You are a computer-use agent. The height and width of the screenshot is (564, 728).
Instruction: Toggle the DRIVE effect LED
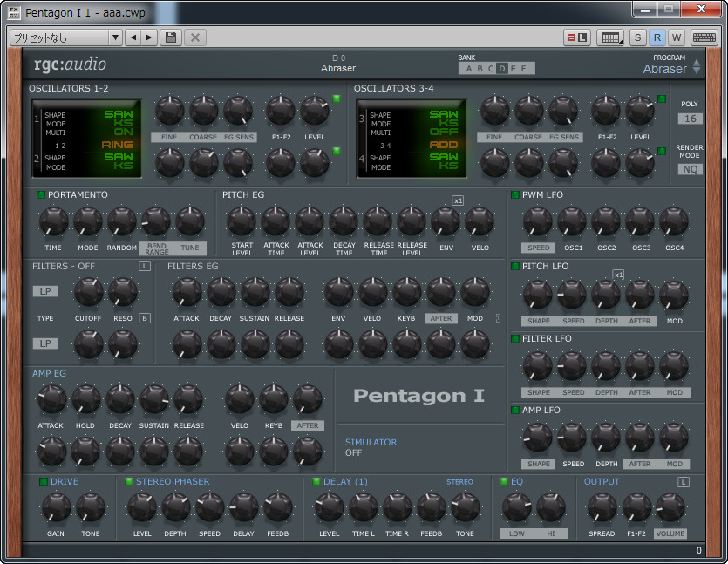click(x=44, y=482)
